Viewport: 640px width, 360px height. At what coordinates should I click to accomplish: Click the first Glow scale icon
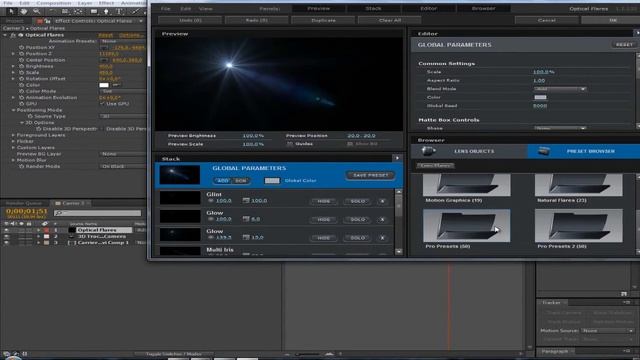point(246,219)
